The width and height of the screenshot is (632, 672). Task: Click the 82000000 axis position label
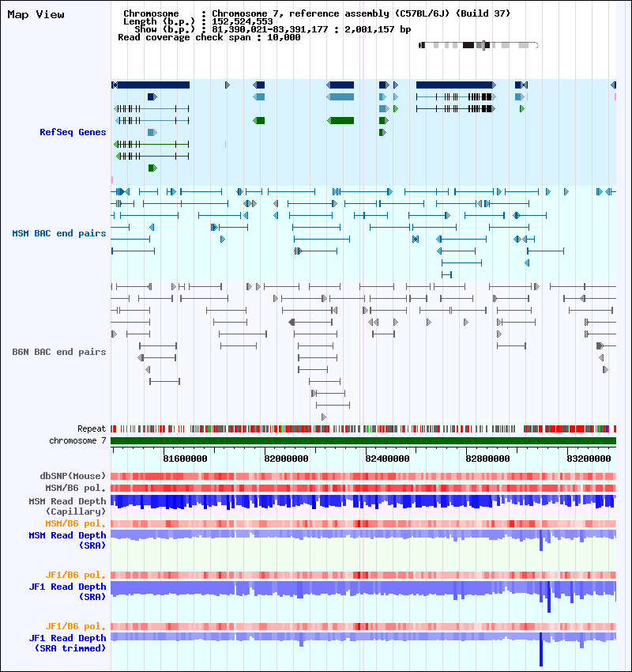click(x=286, y=459)
